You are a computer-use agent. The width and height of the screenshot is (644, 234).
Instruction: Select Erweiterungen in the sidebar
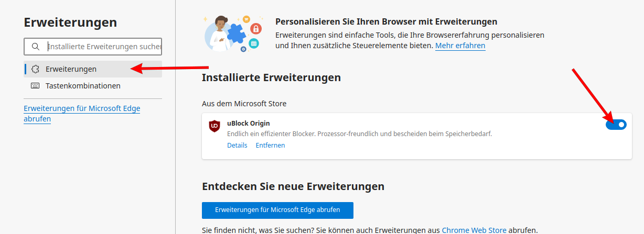click(x=71, y=69)
